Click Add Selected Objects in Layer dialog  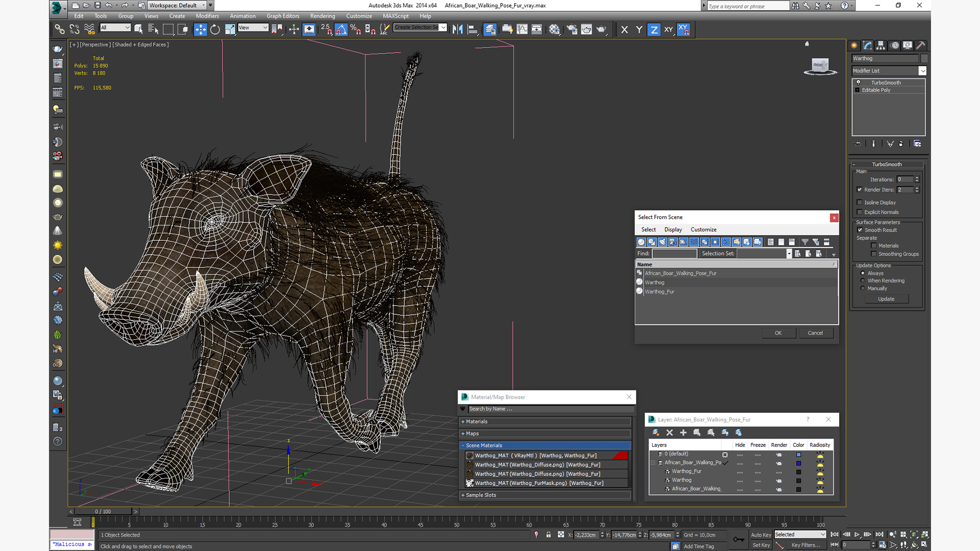tap(683, 433)
